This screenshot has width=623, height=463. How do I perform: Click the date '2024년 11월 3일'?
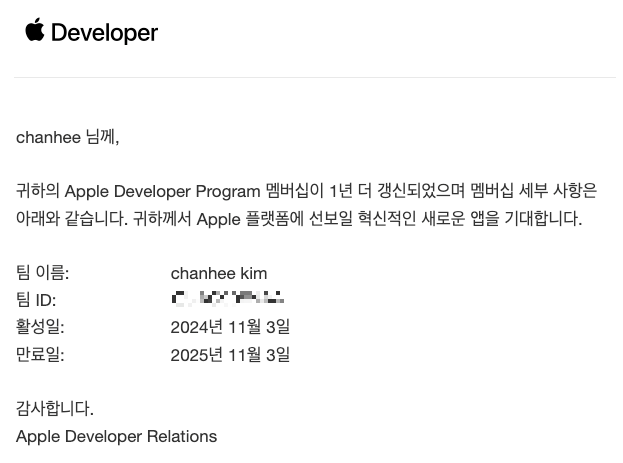tap(230, 327)
